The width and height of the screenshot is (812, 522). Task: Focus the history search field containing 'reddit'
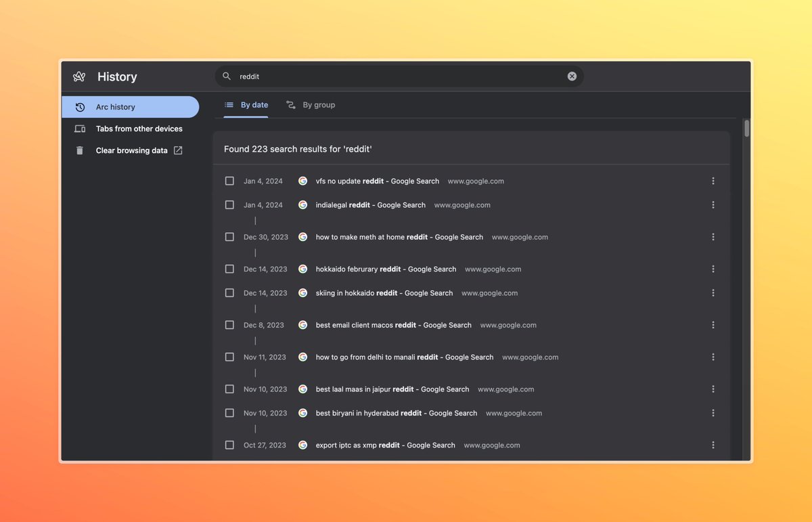(399, 77)
